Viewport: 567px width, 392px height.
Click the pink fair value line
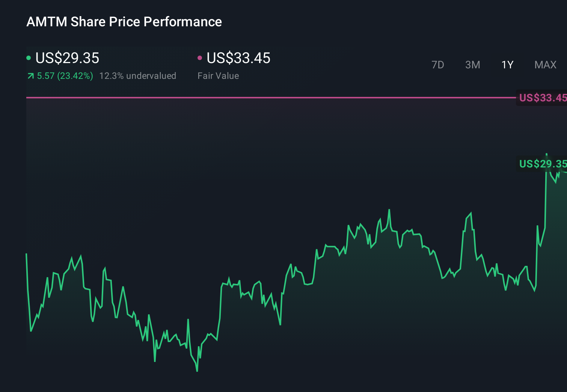coord(263,98)
